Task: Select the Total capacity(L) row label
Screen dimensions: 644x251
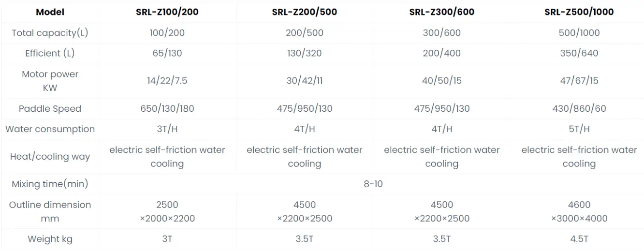Action: [x=50, y=33]
